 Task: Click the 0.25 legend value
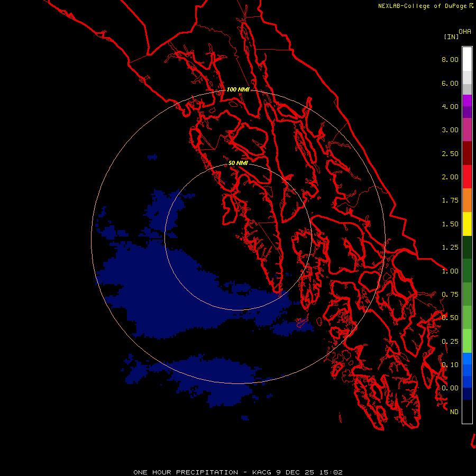point(450,342)
